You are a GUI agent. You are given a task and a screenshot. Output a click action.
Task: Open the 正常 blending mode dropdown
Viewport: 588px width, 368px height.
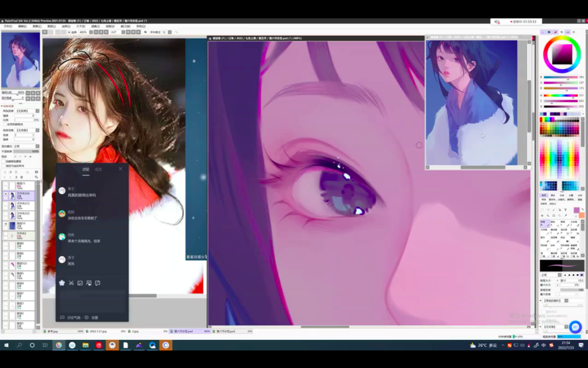click(37, 146)
